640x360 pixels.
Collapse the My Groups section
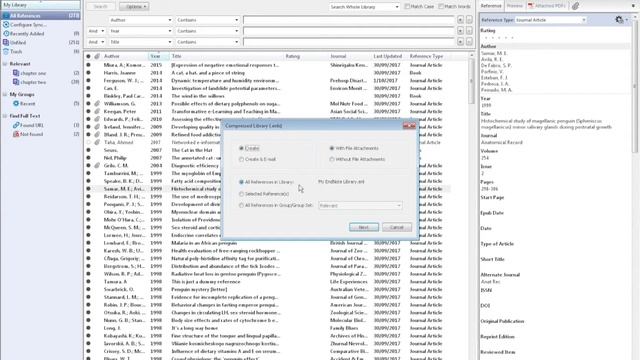[5, 94]
